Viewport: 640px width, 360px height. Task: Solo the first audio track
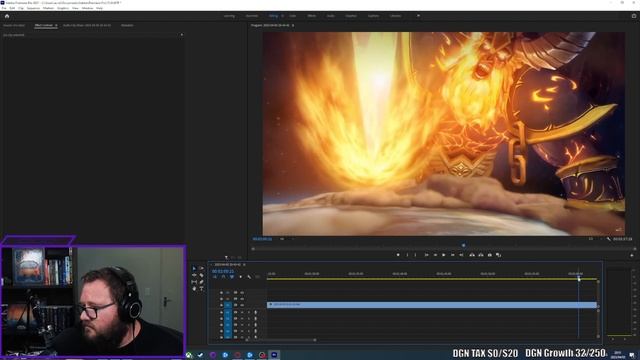point(249,312)
